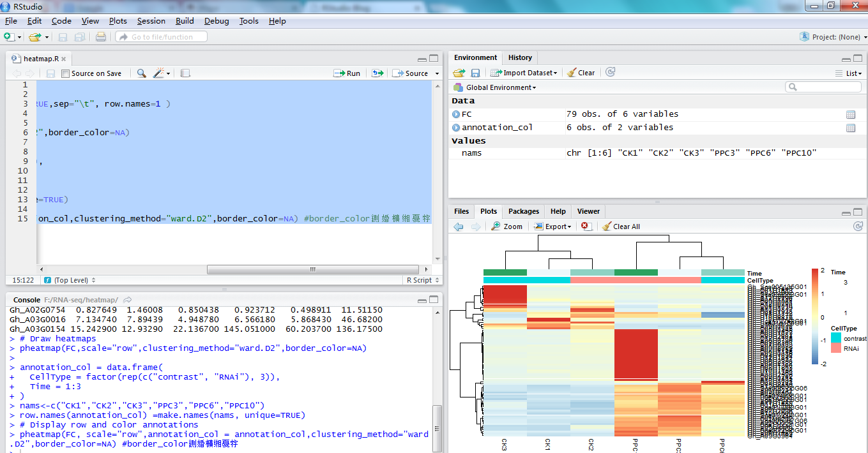Click the re-run previous region icon
The width and height of the screenshot is (868, 453).
[377, 73]
